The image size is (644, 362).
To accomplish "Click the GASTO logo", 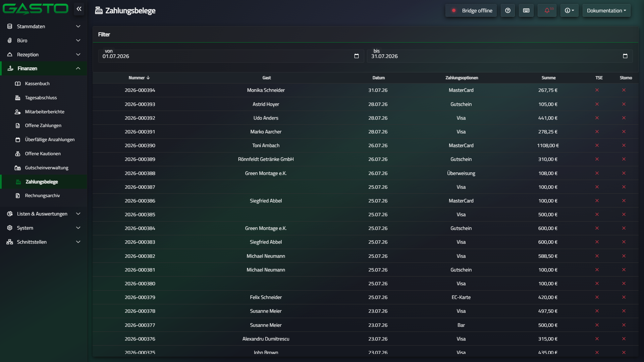I will pos(36,9).
